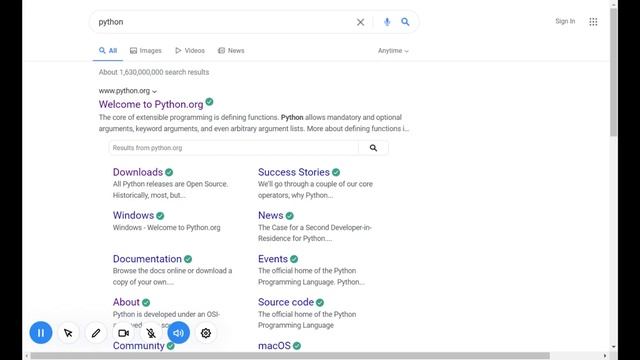Open the Events sitelink

point(273,259)
